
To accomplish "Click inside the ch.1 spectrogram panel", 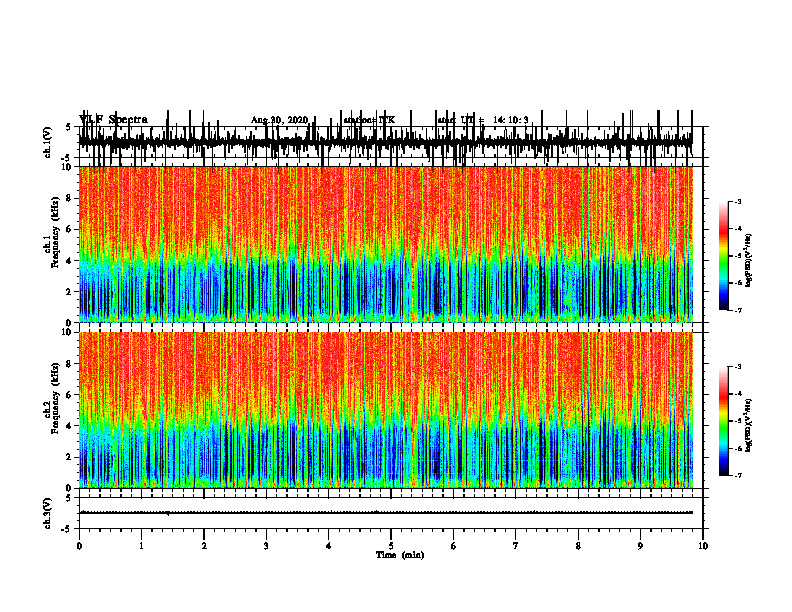I will [385, 244].
